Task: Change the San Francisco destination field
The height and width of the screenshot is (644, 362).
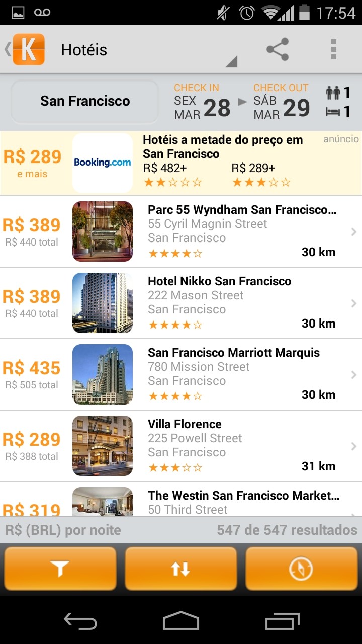Action: coord(85,101)
